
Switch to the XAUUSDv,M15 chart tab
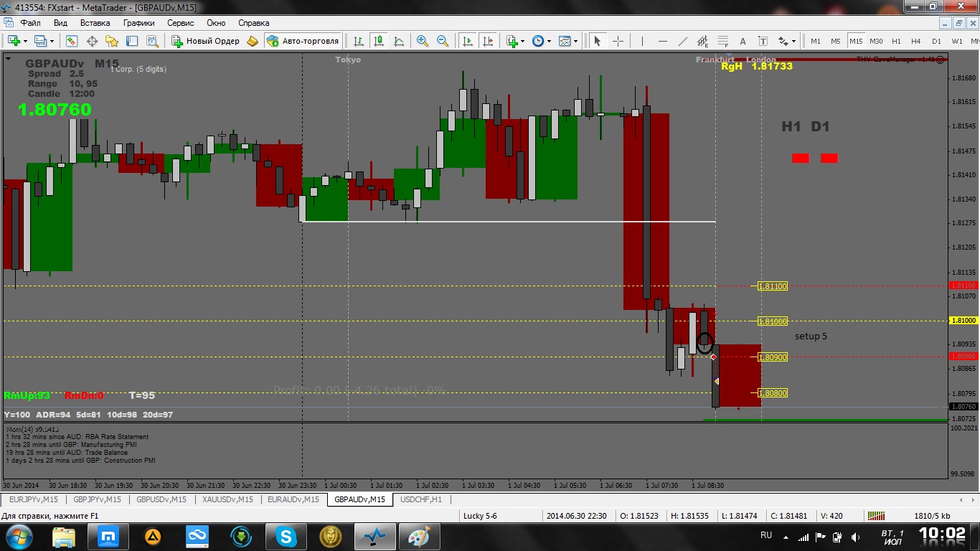coord(227,499)
